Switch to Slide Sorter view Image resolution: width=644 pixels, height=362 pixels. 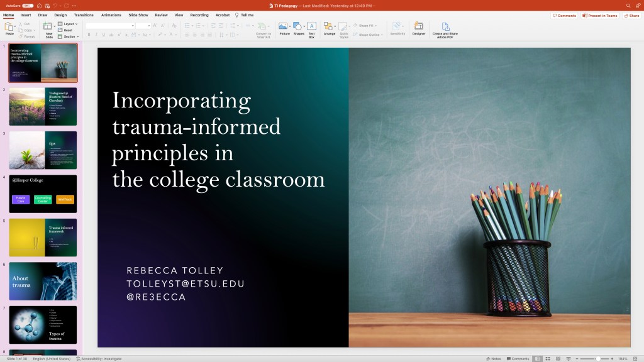[547, 359]
